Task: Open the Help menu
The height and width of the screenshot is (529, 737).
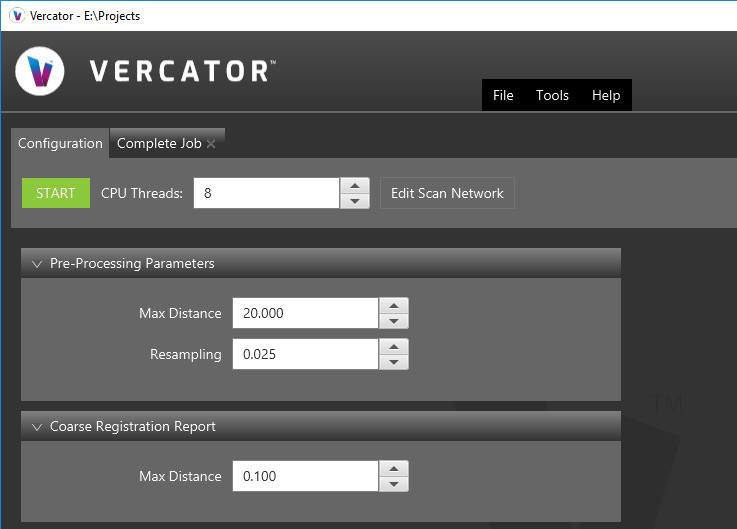Action: pyautogui.click(x=606, y=95)
